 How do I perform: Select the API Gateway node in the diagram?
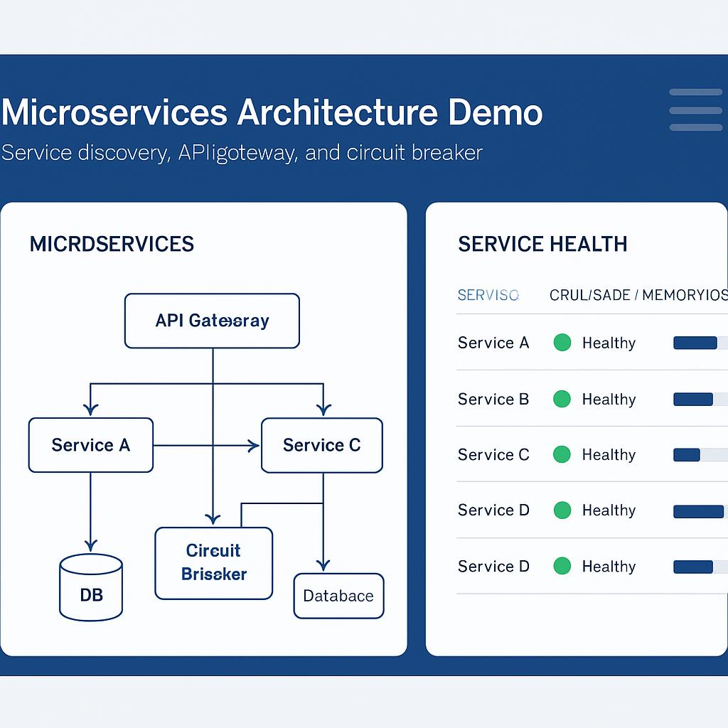coord(212,321)
